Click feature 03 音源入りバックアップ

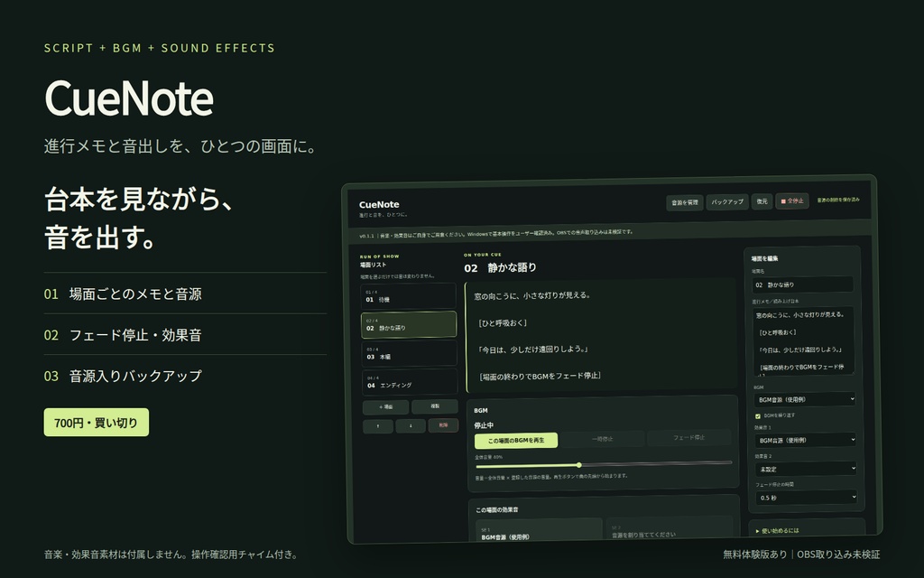[123, 376]
